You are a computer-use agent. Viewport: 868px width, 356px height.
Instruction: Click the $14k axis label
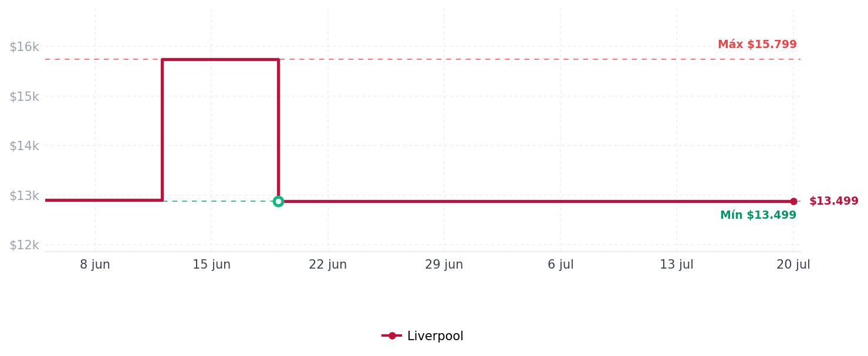(24, 146)
